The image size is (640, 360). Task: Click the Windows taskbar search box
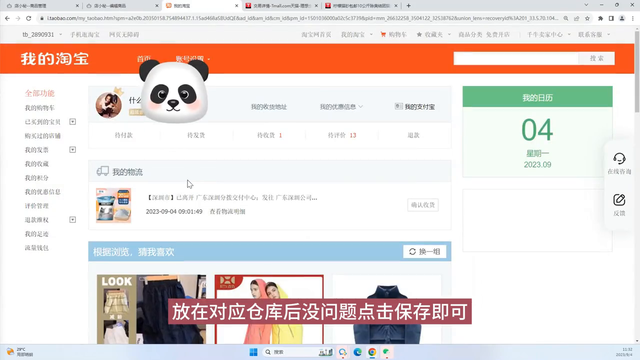tap(298, 352)
